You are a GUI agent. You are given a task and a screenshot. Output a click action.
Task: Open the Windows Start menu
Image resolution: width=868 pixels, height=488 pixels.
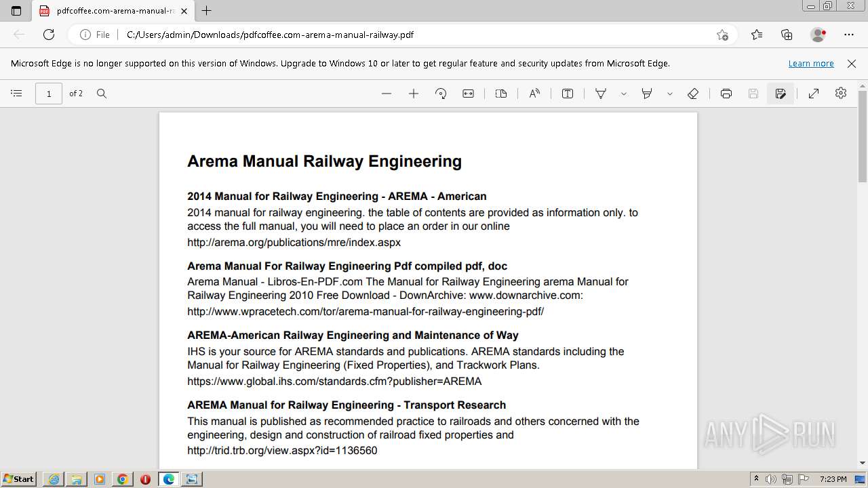(18, 479)
